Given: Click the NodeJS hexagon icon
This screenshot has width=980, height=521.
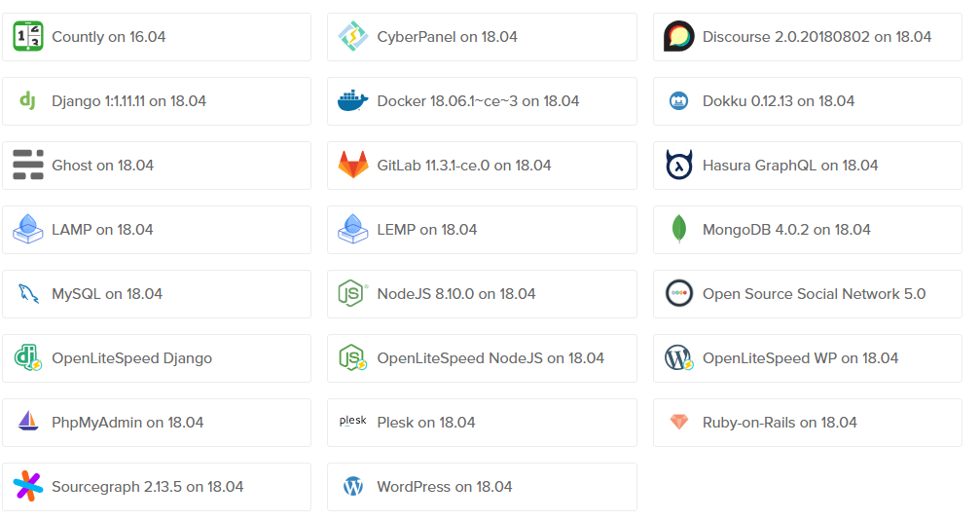Looking at the screenshot, I should (352, 293).
